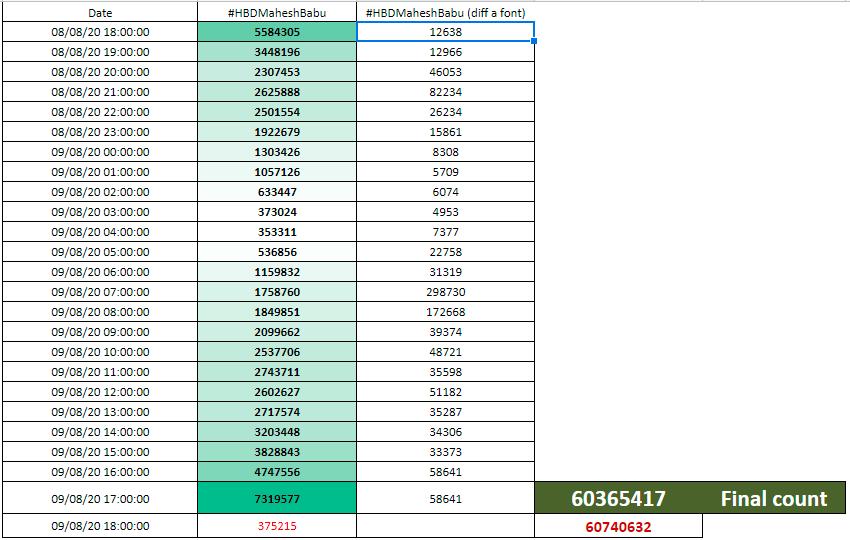Click cell containing 82234
Viewport: 850px width, 540px height.
[x=445, y=92]
